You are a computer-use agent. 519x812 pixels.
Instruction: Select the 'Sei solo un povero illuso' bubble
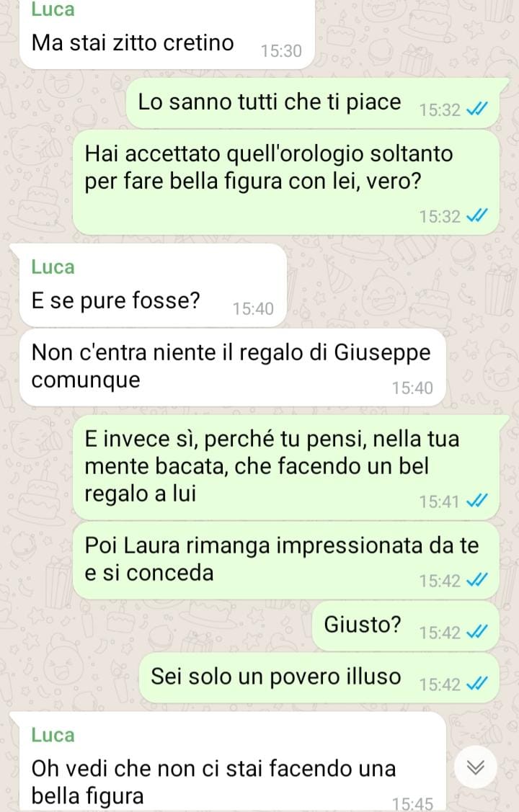click(319, 677)
